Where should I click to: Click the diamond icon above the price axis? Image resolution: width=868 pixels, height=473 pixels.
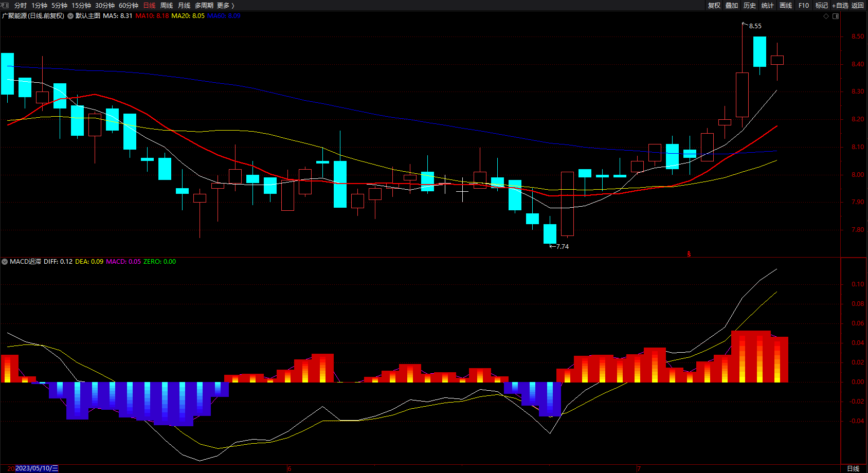[826, 16]
